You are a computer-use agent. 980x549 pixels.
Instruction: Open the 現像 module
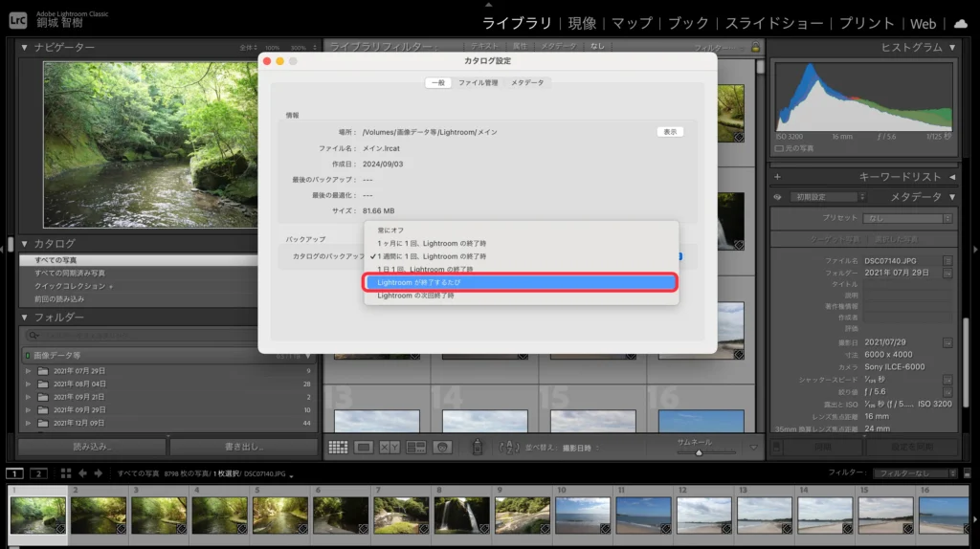(x=582, y=23)
